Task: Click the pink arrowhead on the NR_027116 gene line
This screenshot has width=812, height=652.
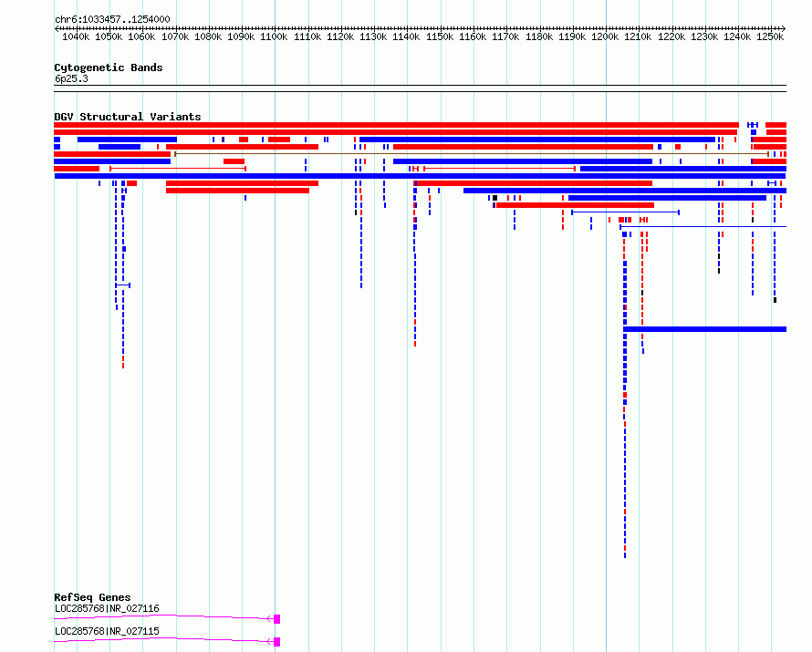Action: click(270, 618)
